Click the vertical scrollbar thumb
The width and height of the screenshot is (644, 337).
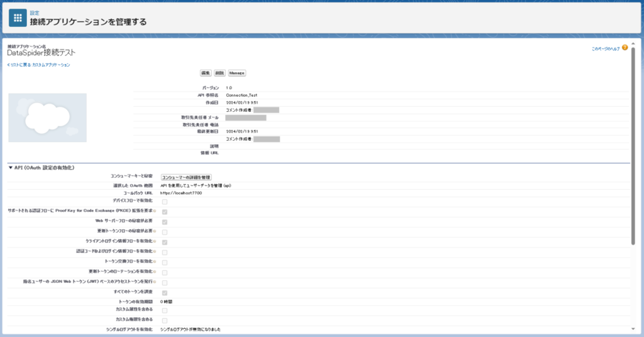tap(633, 146)
